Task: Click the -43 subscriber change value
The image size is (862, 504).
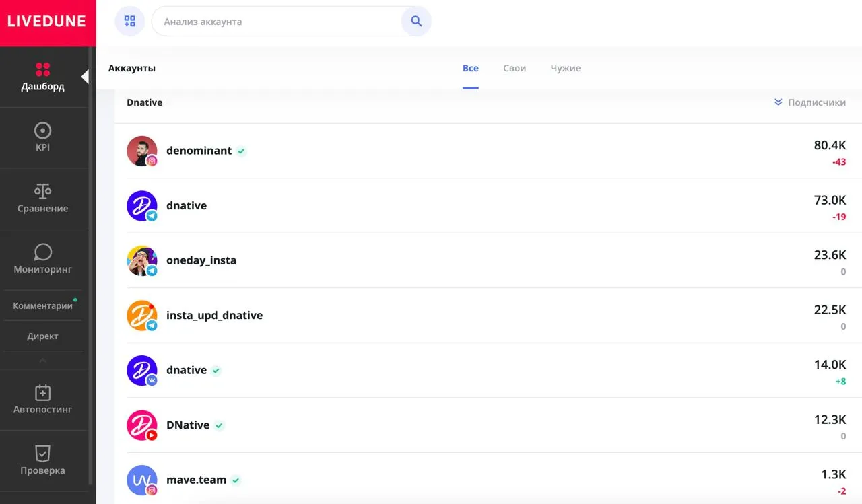Action: point(839,162)
